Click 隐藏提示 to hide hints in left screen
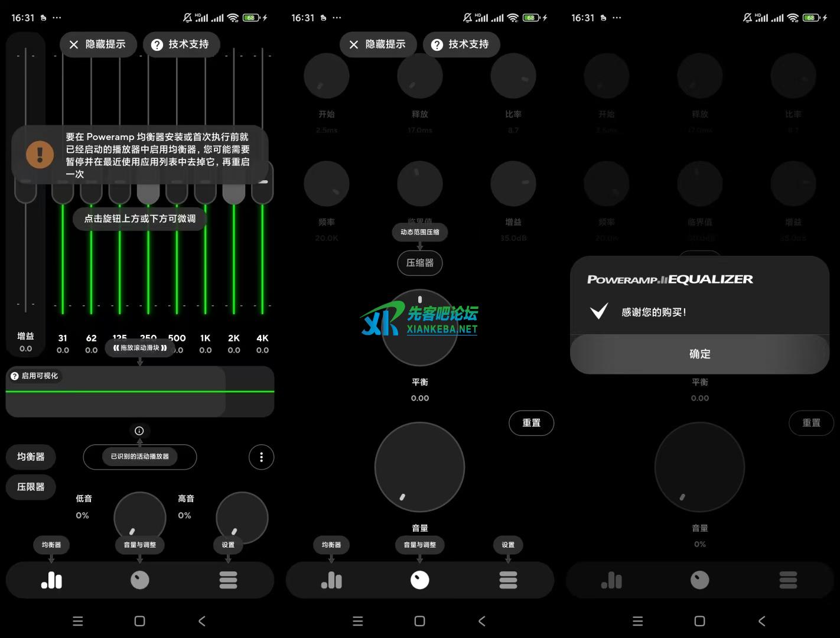 (98, 44)
